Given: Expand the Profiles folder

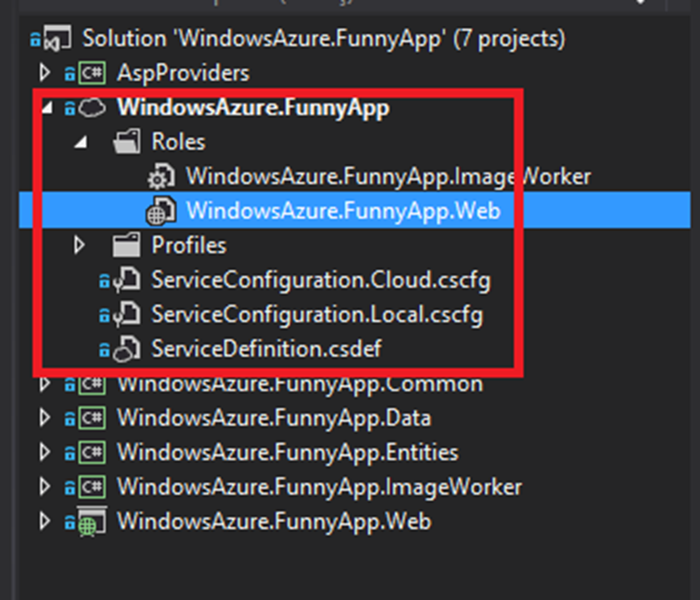Looking at the screenshot, I should click(x=79, y=245).
